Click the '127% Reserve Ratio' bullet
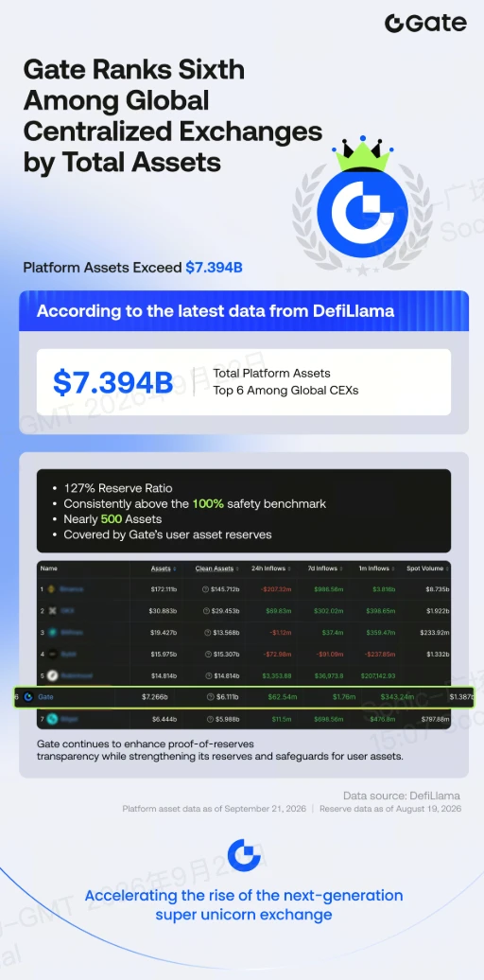This screenshot has width=484, height=980. click(x=118, y=488)
